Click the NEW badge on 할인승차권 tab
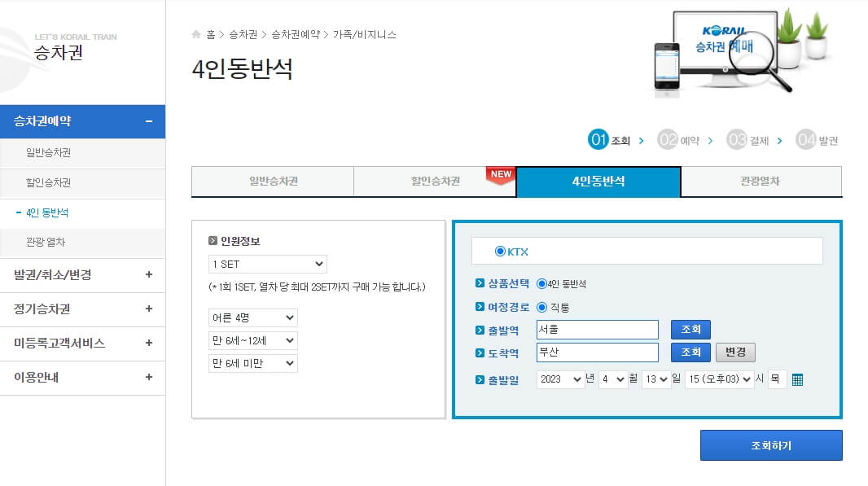Screen dimensions: 868x486 coord(499,173)
